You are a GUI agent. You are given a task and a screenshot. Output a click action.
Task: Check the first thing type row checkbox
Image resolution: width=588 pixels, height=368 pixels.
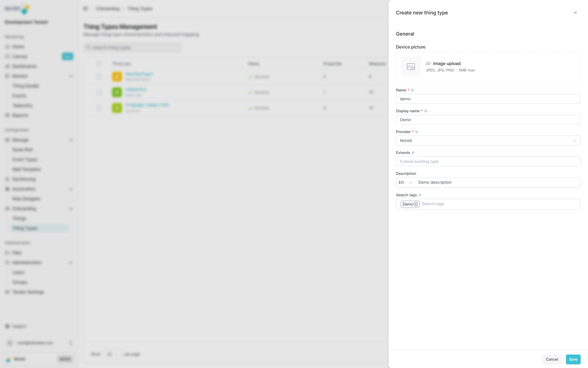coord(99,77)
